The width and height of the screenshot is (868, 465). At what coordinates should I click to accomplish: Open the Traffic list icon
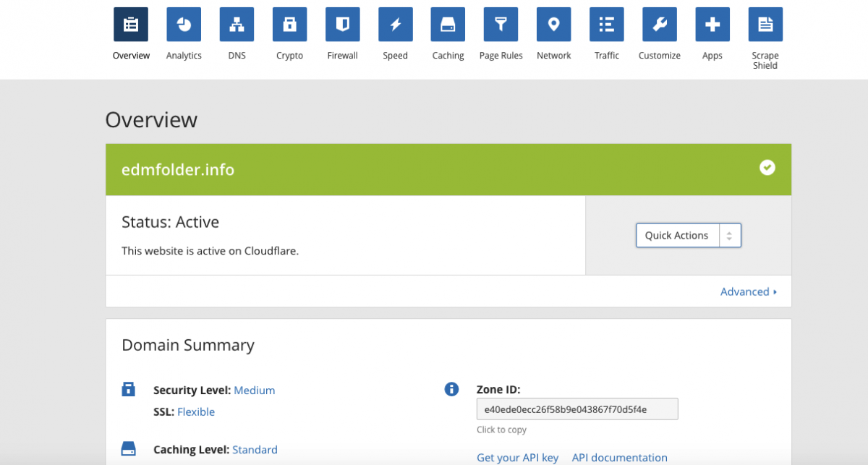(x=607, y=25)
